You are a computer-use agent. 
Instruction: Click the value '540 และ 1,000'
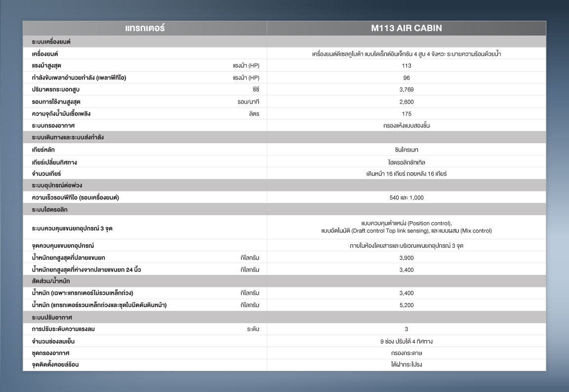coord(406,197)
